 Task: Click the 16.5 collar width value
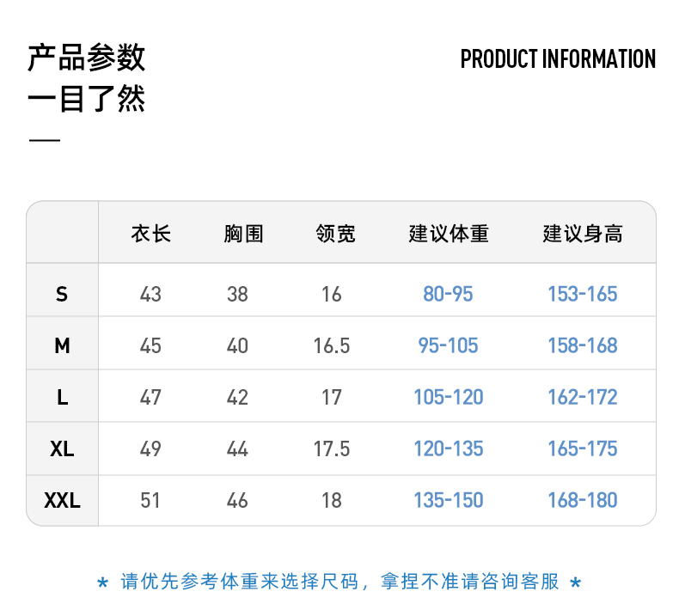(332, 346)
